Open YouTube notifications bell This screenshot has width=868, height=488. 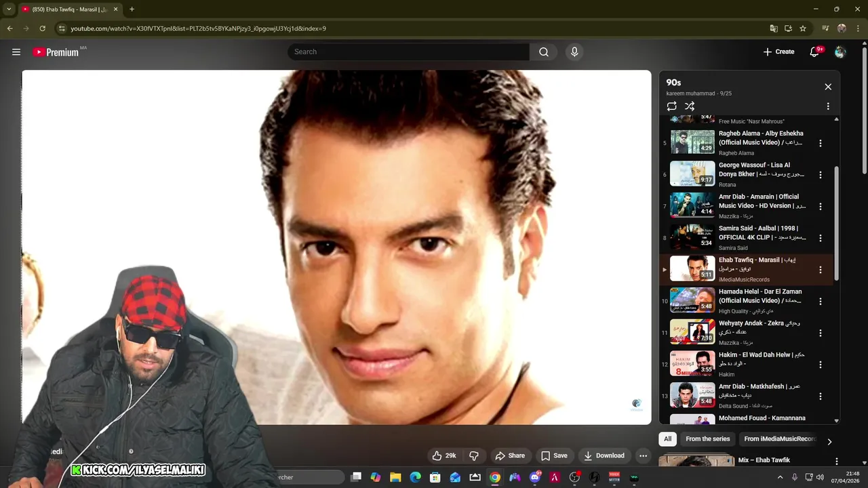(x=815, y=52)
